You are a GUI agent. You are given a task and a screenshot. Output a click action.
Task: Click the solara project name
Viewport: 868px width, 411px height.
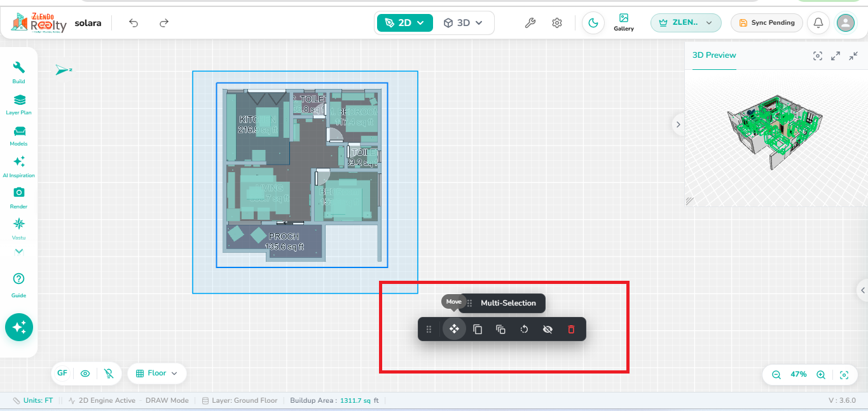pyautogui.click(x=88, y=23)
